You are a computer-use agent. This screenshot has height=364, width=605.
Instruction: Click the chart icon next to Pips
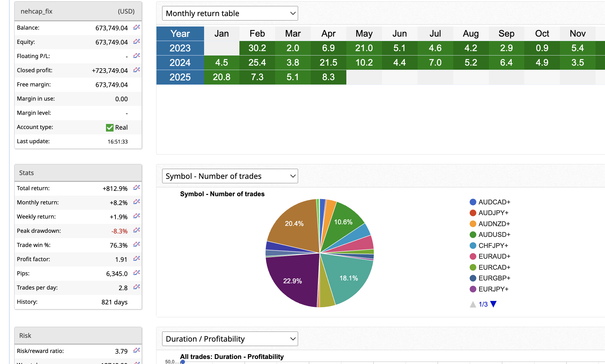[136, 273]
